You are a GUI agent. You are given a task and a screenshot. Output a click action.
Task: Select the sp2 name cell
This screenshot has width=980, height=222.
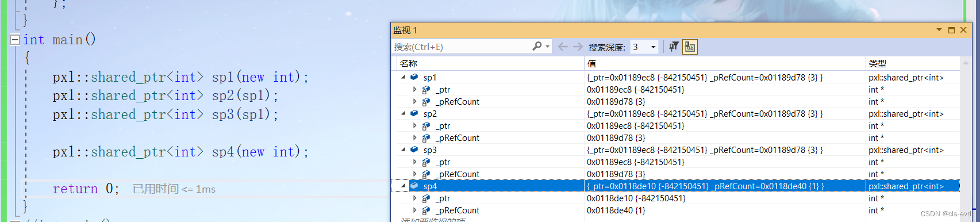tap(430, 113)
